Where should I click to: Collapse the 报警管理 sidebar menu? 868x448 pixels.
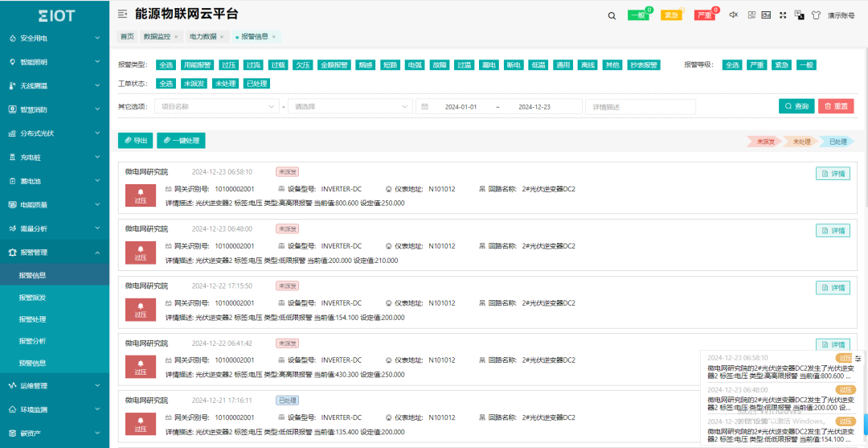55,252
